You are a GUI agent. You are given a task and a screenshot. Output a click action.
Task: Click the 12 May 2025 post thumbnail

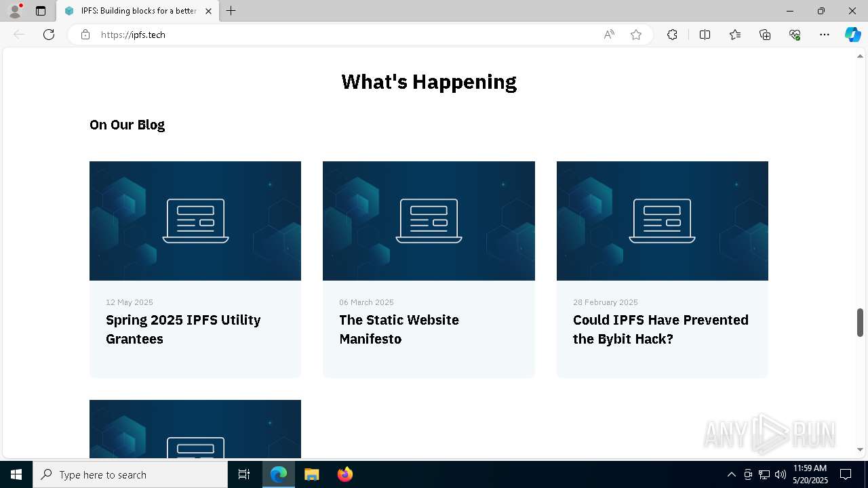pyautogui.click(x=195, y=221)
